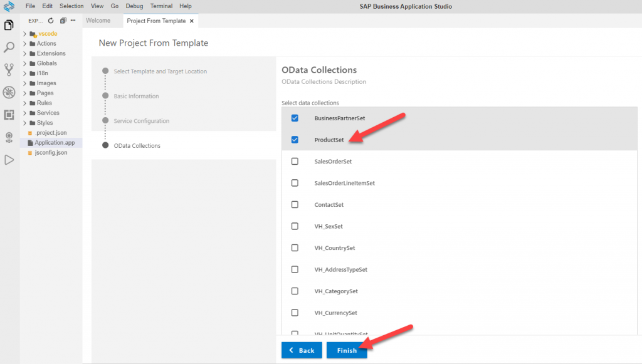Open the Terminal menu
642x364 pixels.
(161, 6)
